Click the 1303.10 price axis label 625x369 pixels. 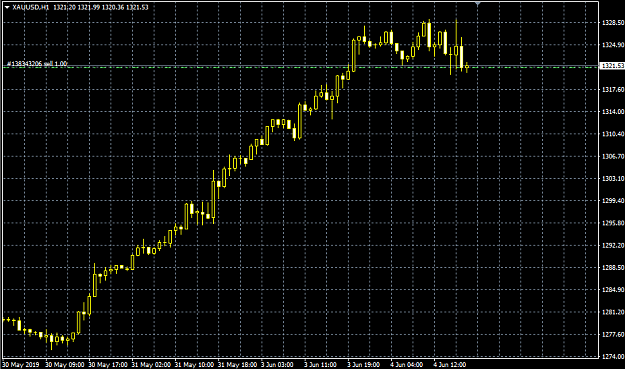pyautogui.click(x=613, y=179)
